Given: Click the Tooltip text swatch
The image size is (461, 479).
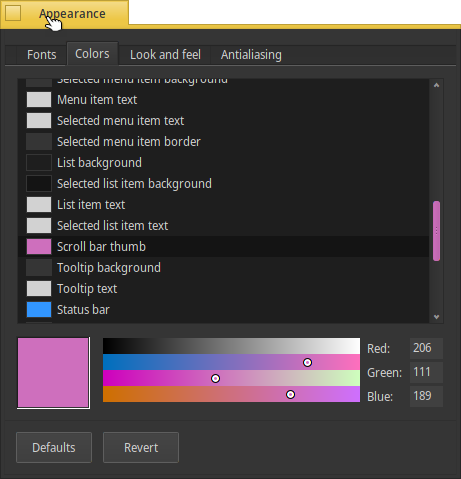Looking at the screenshot, I should click(x=39, y=289).
